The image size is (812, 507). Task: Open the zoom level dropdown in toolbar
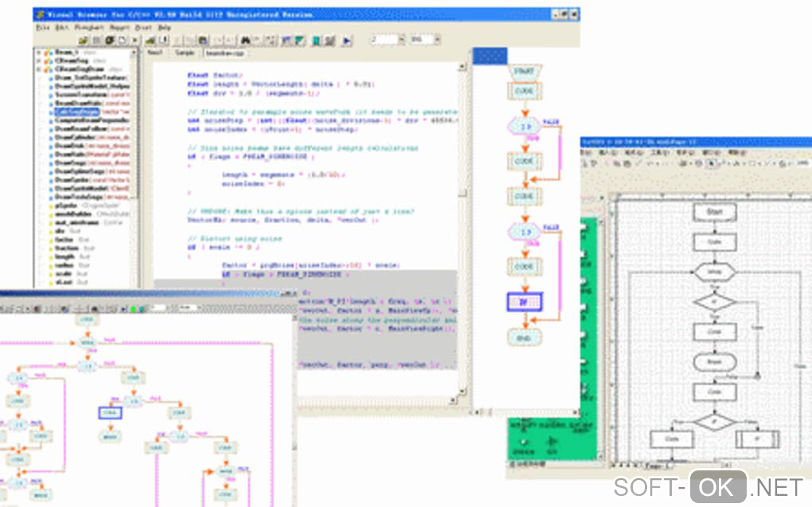click(x=401, y=39)
